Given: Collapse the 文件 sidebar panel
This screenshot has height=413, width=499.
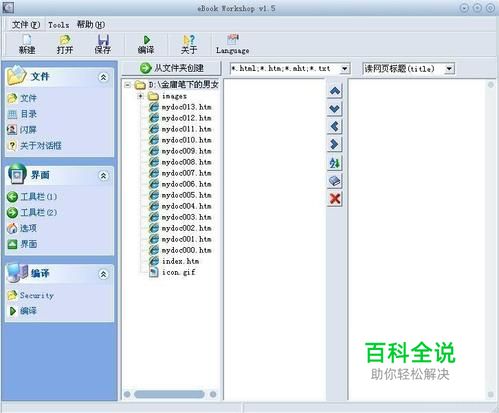Looking at the screenshot, I should click(x=103, y=77).
